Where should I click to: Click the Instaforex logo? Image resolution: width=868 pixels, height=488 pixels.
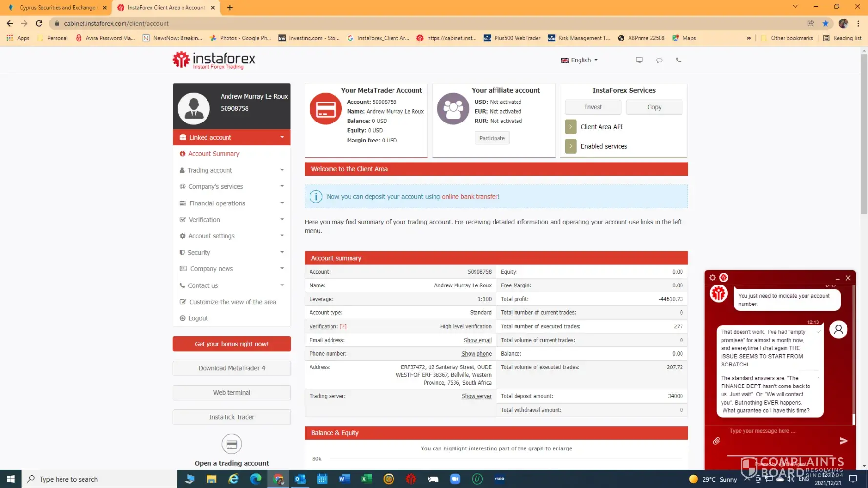(214, 61)
